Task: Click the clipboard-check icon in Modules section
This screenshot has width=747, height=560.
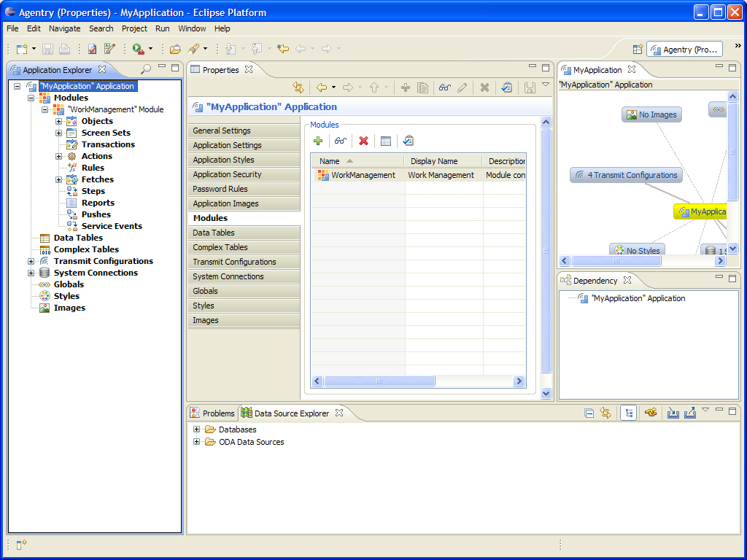Action: (x=408, y=141)
